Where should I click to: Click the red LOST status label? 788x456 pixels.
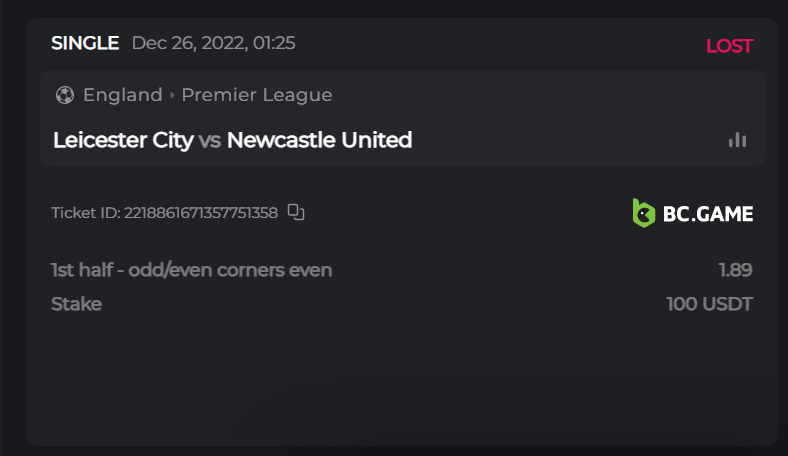tap(729, 46)
